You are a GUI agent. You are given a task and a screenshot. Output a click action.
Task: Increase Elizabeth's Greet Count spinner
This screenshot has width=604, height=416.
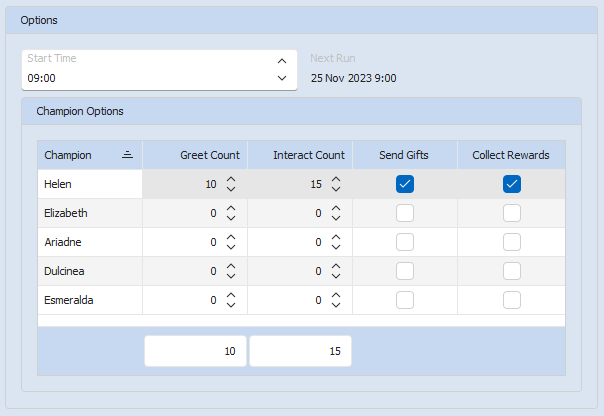231,208
